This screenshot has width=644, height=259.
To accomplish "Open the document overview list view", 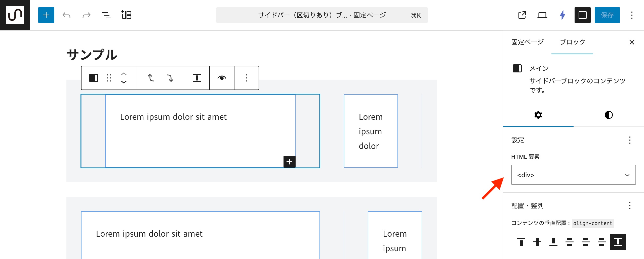I will point(106,15).
